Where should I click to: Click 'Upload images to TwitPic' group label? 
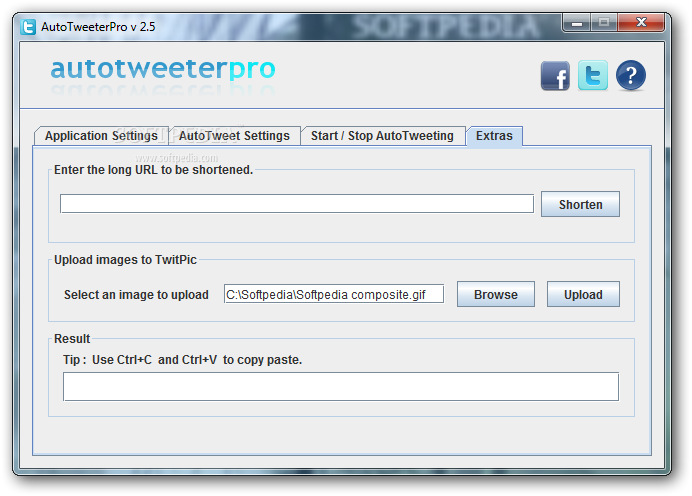[125, 260]
